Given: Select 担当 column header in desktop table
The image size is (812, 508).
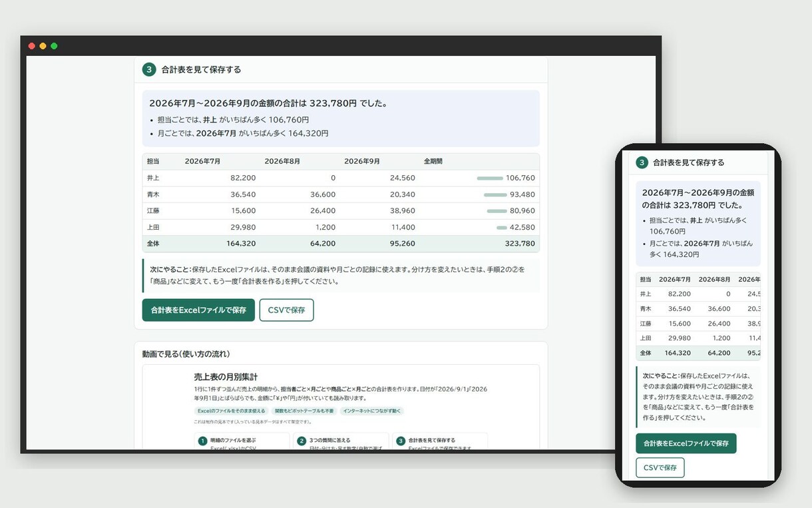Looking at the screenshot, I should (153, 162).
